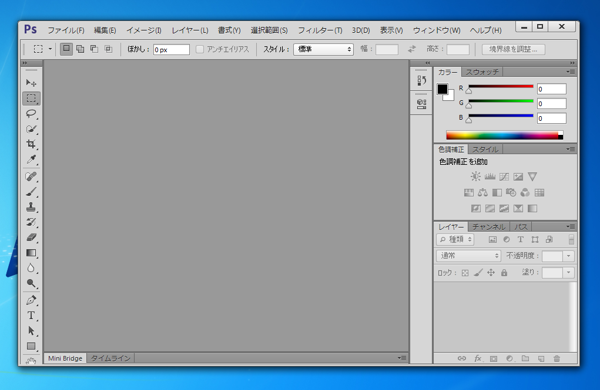Toggle lock transparent pixels icon
The width and height of the screenshot is (600, 390).
465,273
